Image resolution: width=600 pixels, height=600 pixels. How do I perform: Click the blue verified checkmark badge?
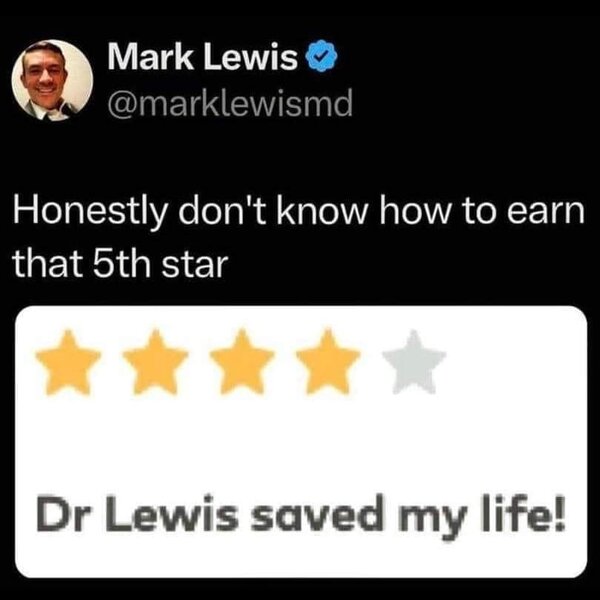[321, 58]
